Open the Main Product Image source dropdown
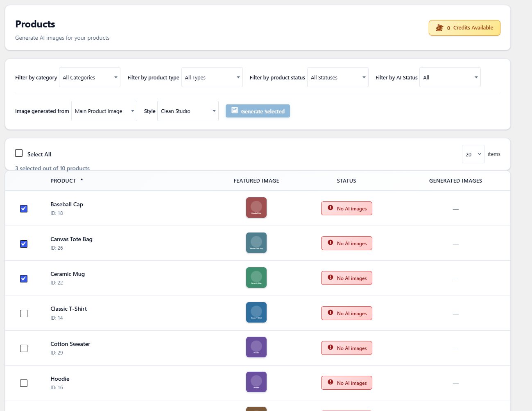This screenshot has width=532, height=411. coord(104,111)
